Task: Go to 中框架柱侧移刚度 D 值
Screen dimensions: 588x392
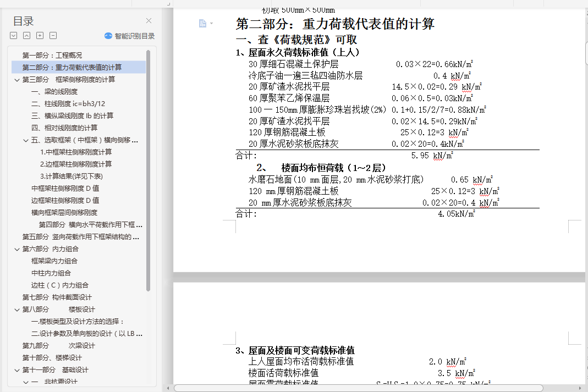Action: (65, 189)
